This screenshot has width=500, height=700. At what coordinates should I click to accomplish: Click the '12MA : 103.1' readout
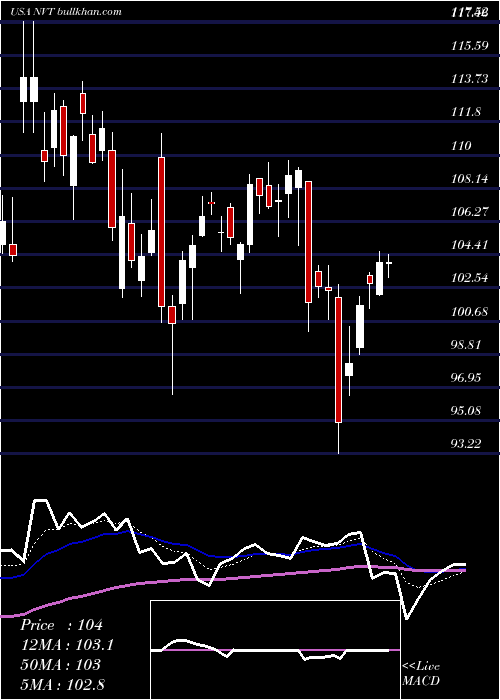click(67, 645)
